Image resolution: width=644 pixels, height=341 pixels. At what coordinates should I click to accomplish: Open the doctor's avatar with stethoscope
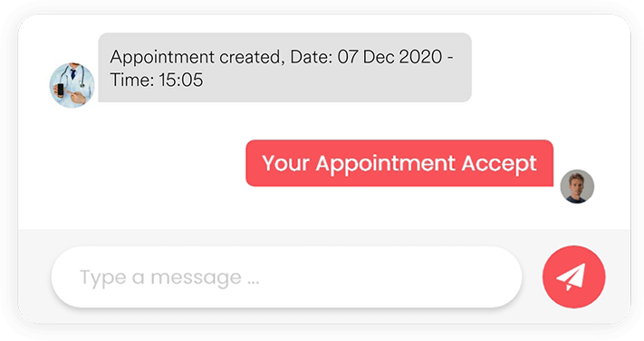point(72,85)
